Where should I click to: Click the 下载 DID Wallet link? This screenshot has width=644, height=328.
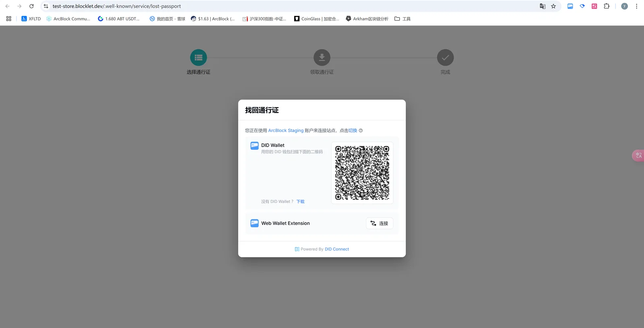coord(301,202)
